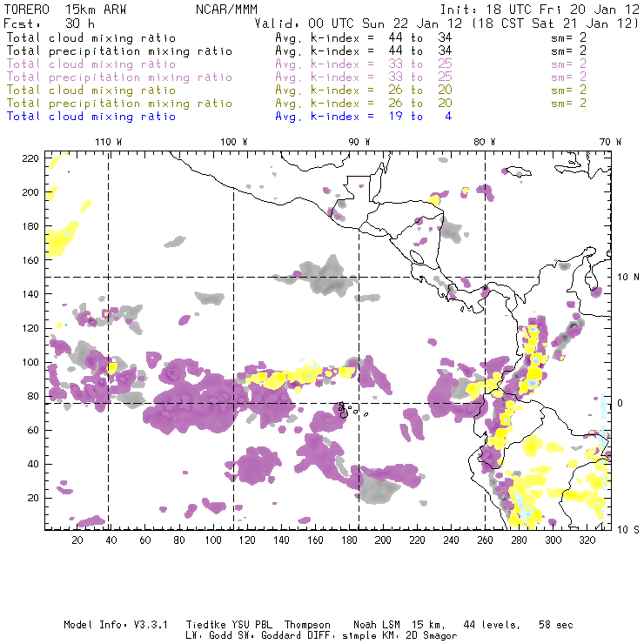Click the "Valid: 00 UTC Sun 22 Jan 12" text
This screenshot has width=644, height=644.
pos(359,23)
